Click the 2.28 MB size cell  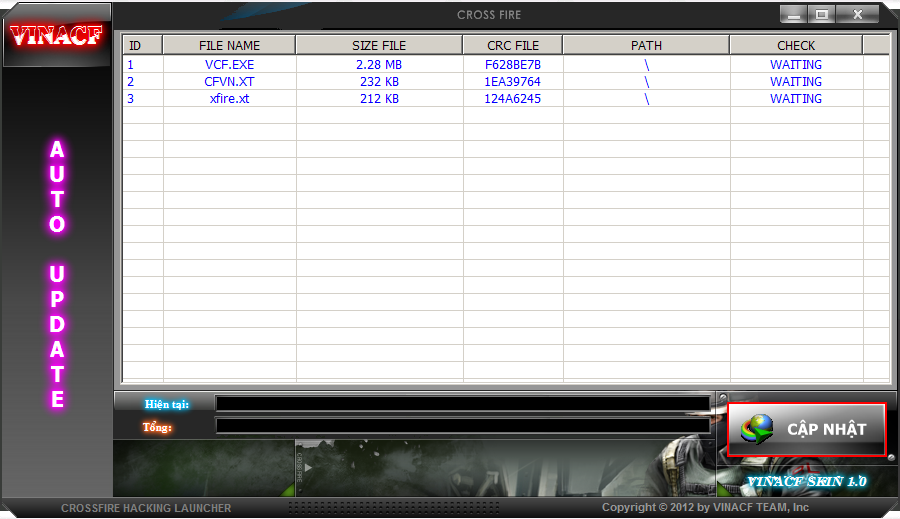(379, 64)
